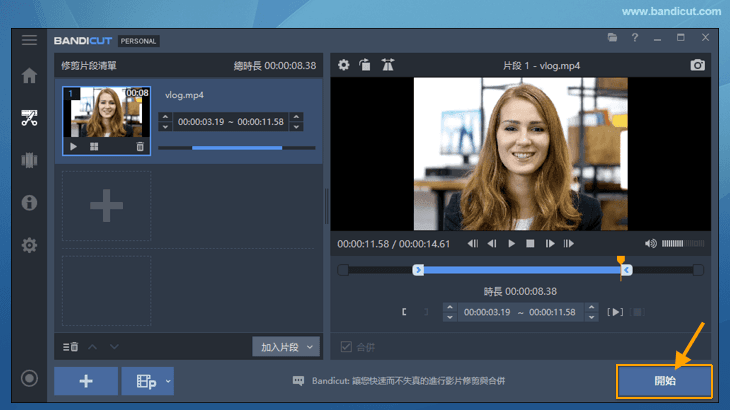Screen dimensions: 730x410
Task: Go to Home in sidebar
Action: click(x=29, y=75)
